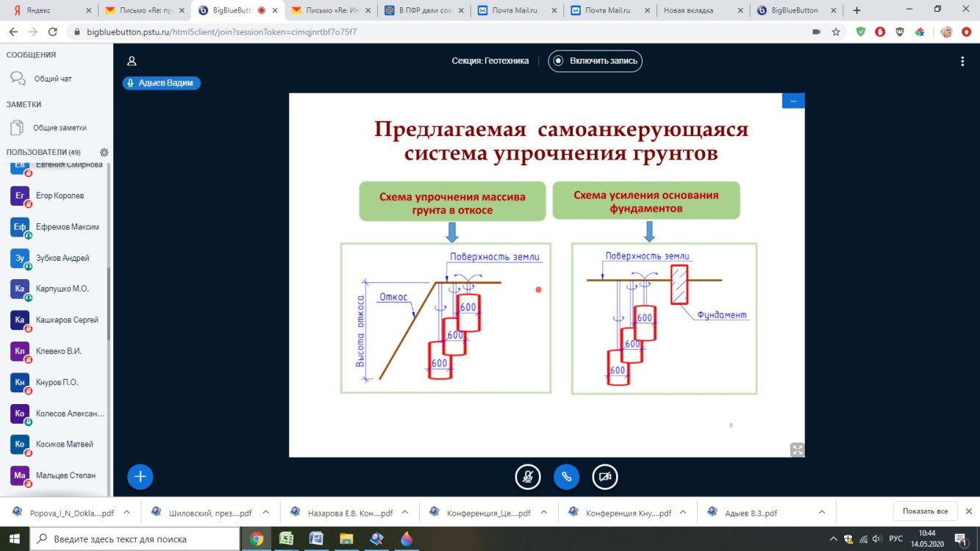Reload the page
Screen dimensions: 980x551
(x=53, y=32)
